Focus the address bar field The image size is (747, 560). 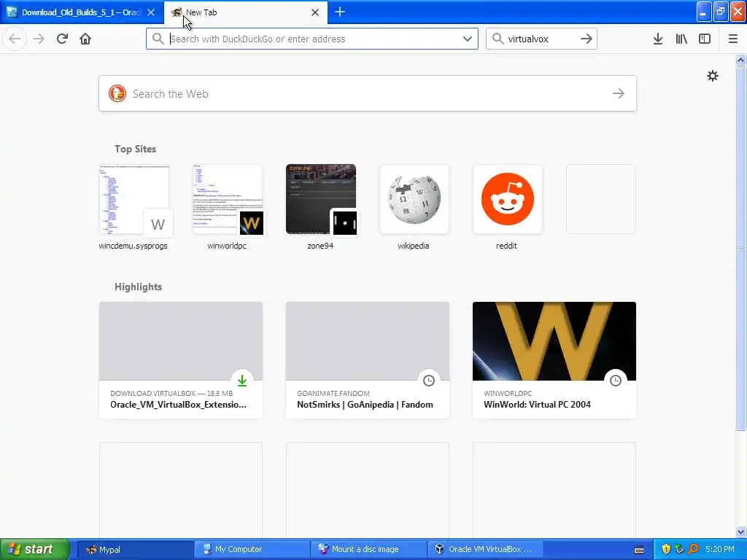point(312,39)
